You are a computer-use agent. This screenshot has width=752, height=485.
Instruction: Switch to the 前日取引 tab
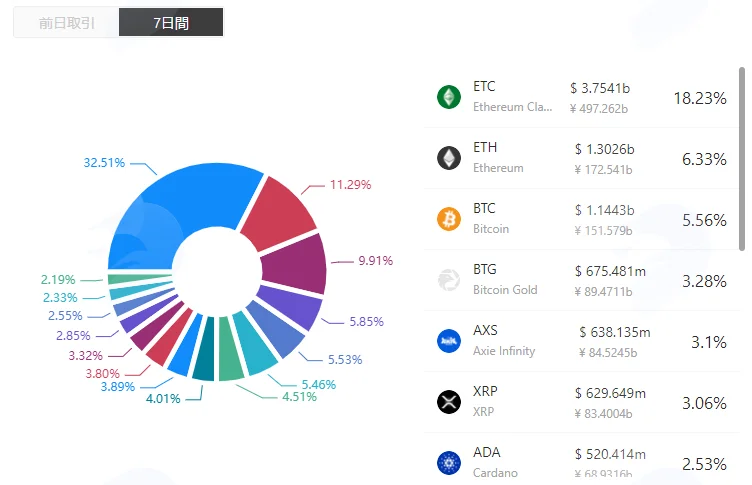click(66, 23)
